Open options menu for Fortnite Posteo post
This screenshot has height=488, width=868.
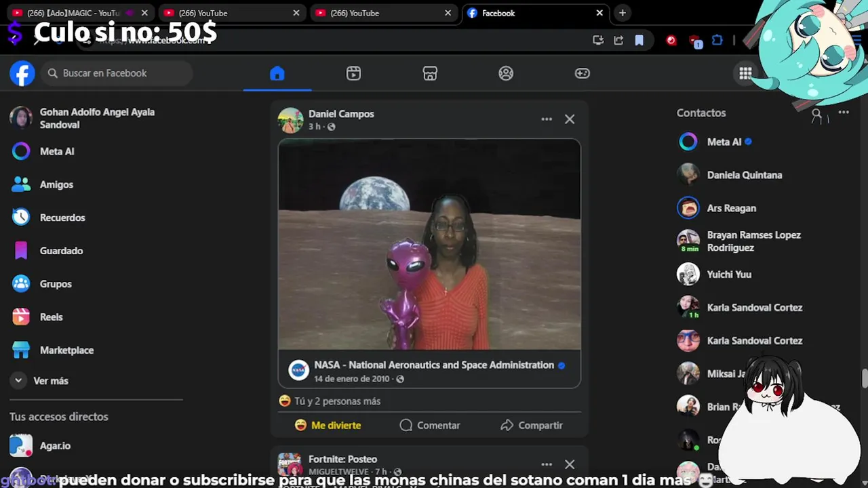coord(547,464)
